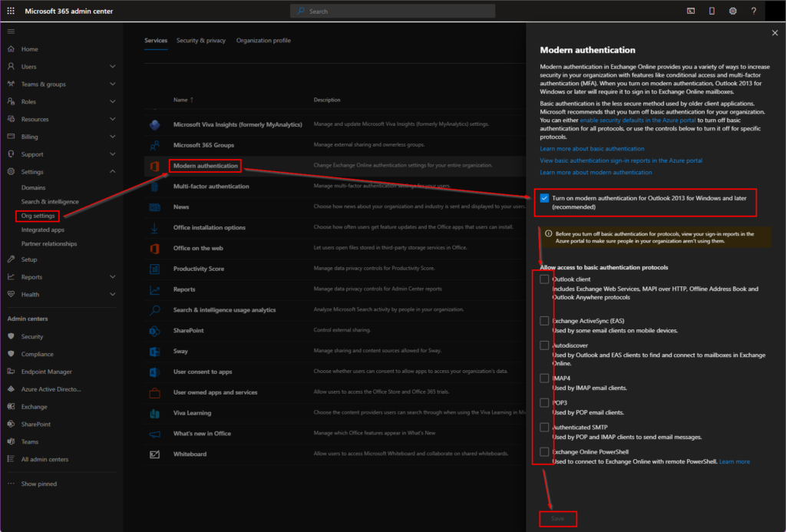Open the Teams admin center icon
Screen dimensions: 786x532
pos(11,441)
